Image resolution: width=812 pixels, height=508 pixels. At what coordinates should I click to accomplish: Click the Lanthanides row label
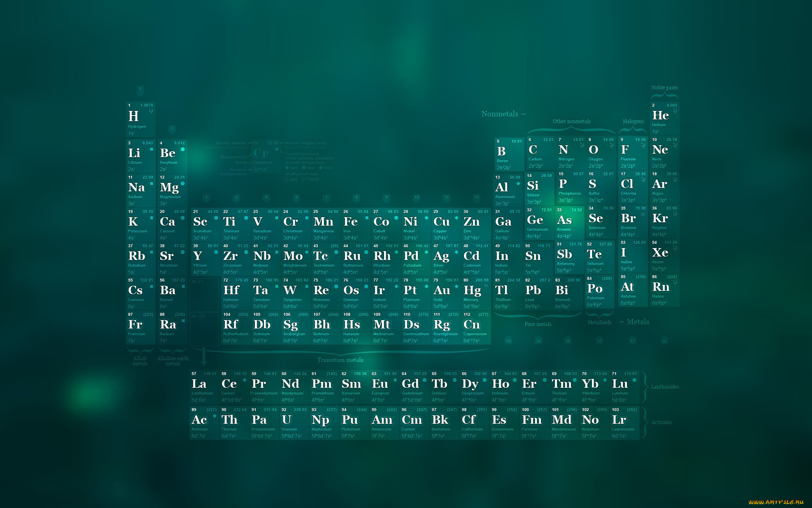665,387
